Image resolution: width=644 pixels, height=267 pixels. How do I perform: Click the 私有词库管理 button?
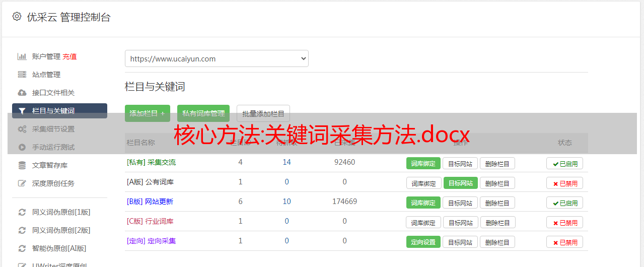coord(203,113)
